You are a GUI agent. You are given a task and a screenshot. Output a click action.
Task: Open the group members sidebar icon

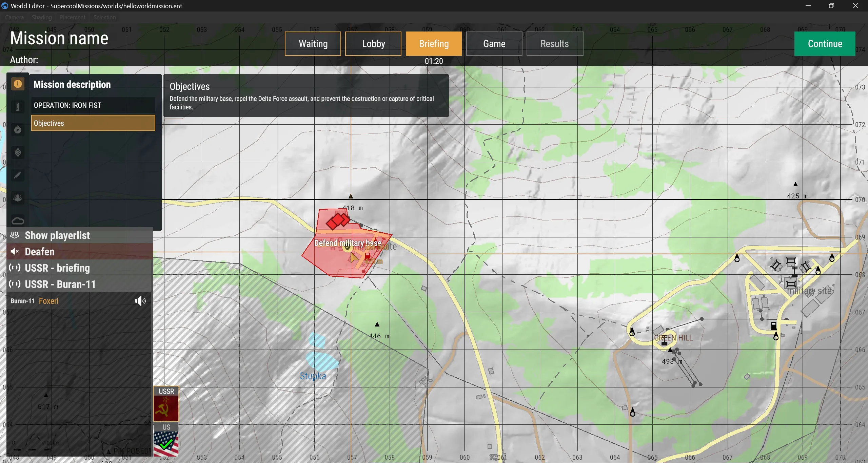(x=18, y=198)
